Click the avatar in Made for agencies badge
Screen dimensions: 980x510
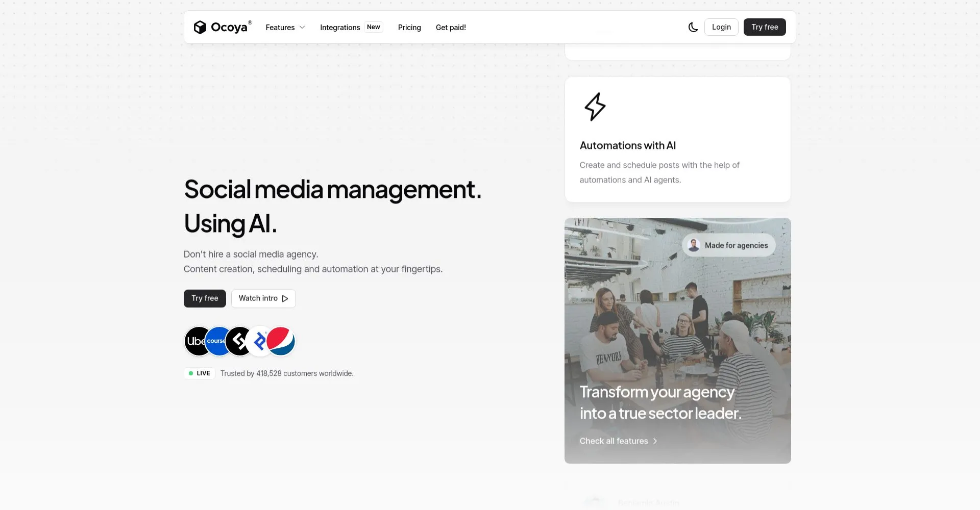694,245
